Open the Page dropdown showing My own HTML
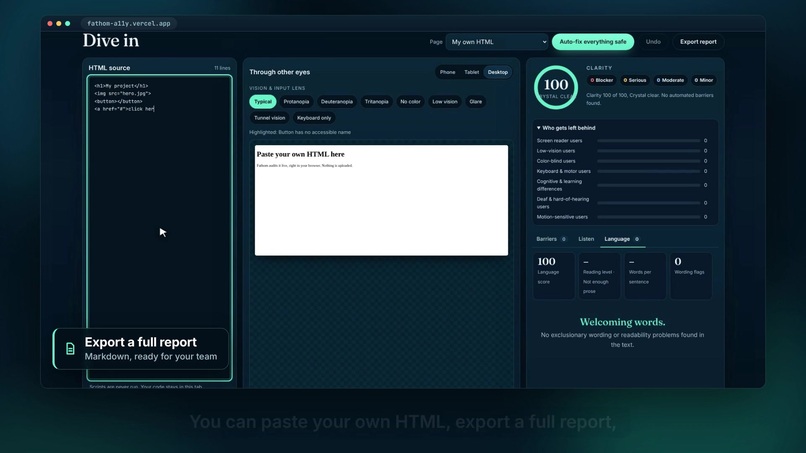Image resolution: width=806 pixels, height=453 pixels. 497,42
